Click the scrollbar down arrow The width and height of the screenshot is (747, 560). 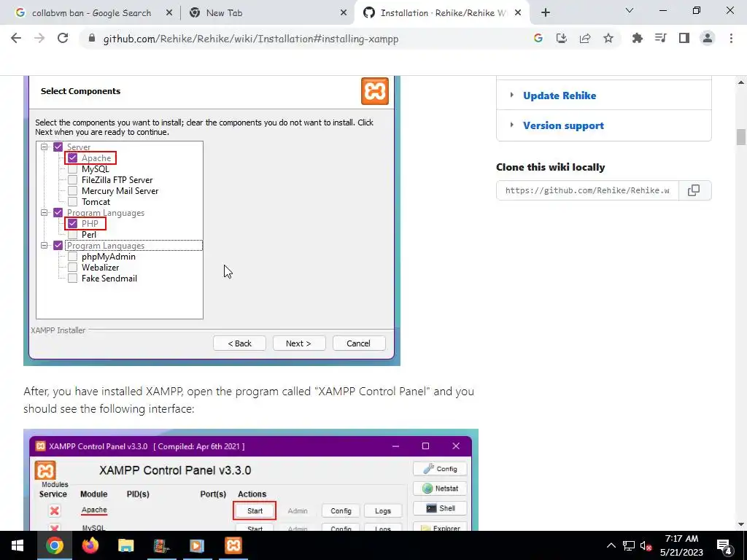coord(741,524)
